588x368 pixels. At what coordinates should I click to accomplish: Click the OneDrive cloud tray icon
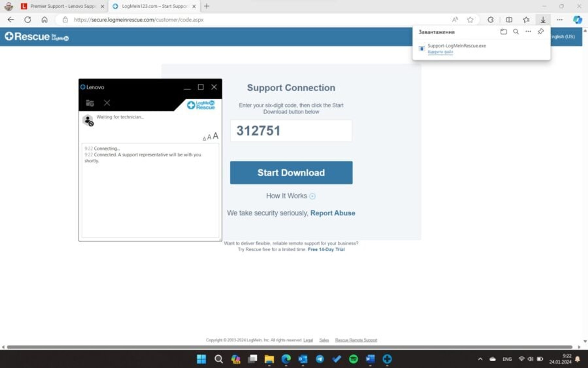[x=492, y=359]
